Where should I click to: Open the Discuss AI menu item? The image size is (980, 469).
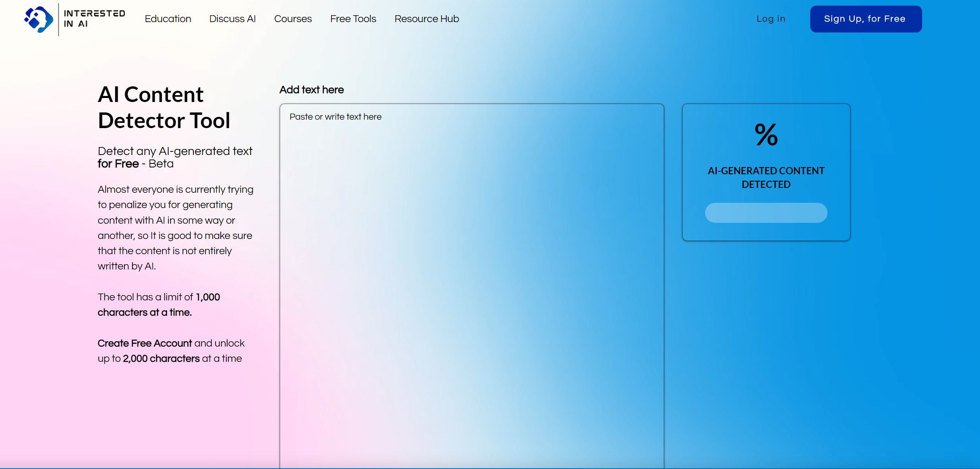coord(232,19)
